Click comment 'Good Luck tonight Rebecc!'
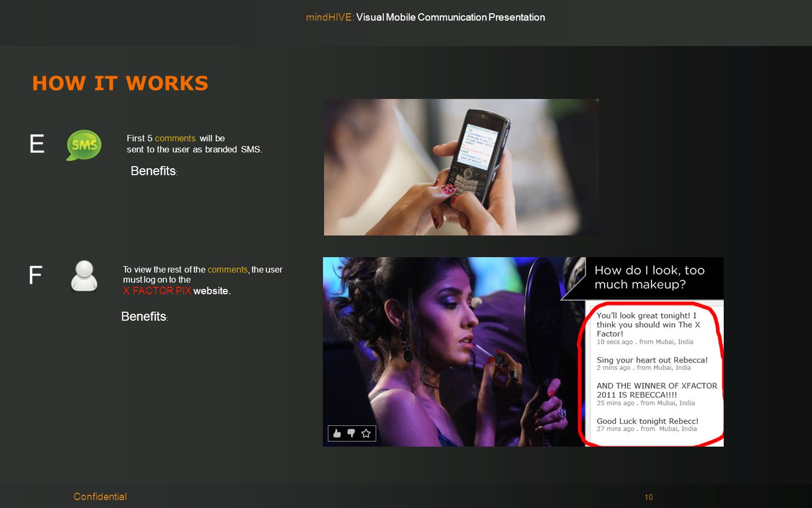This screenshot has height=508, width=812. pos(648,421)
